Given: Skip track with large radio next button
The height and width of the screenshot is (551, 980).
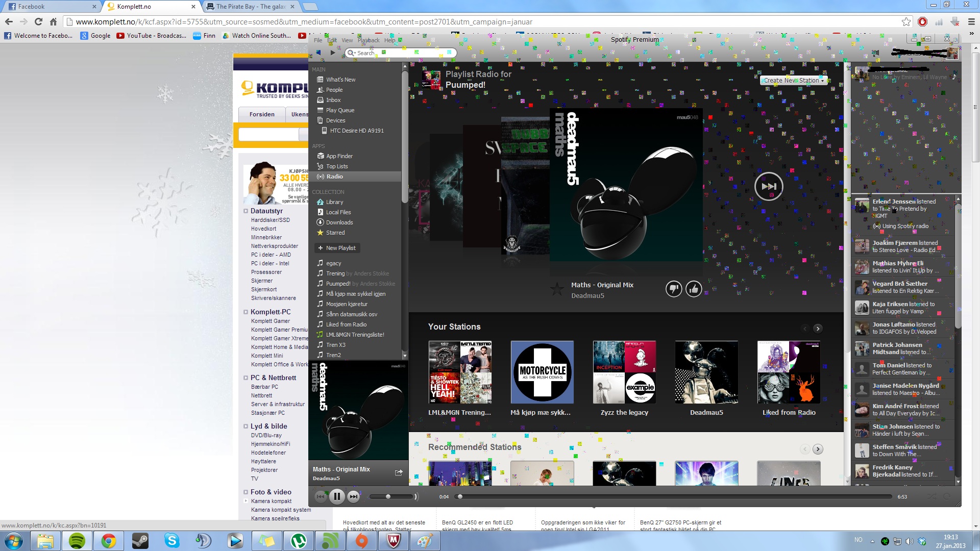Looking at the screenshot, I should coord(769,186).
